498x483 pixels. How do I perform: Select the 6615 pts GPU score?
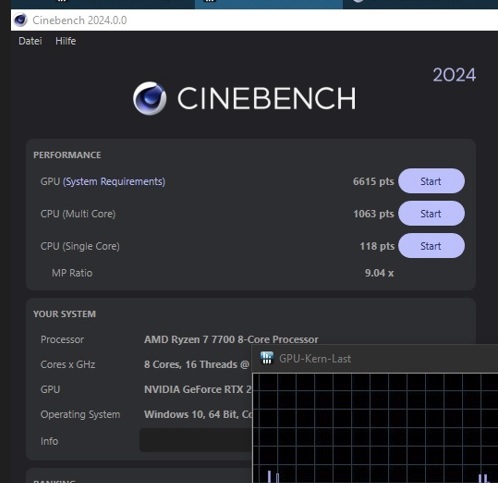click(373, 181)
